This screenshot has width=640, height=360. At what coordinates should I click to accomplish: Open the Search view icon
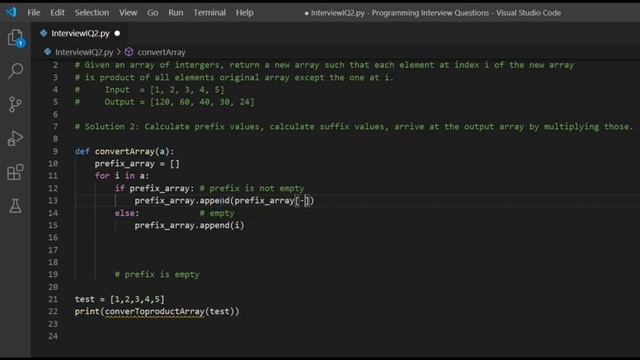tap(16, 71)
